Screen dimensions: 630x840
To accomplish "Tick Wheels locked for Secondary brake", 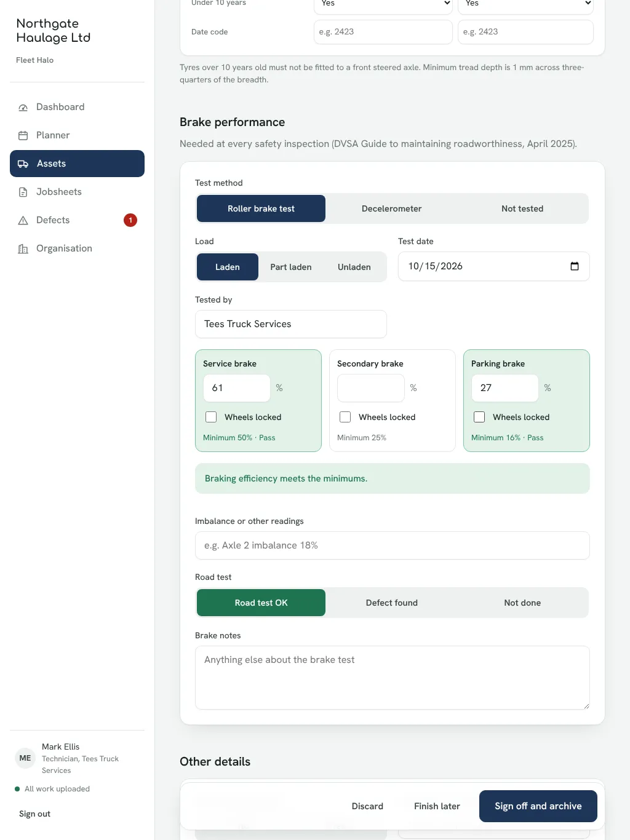I will pos(345,417).
